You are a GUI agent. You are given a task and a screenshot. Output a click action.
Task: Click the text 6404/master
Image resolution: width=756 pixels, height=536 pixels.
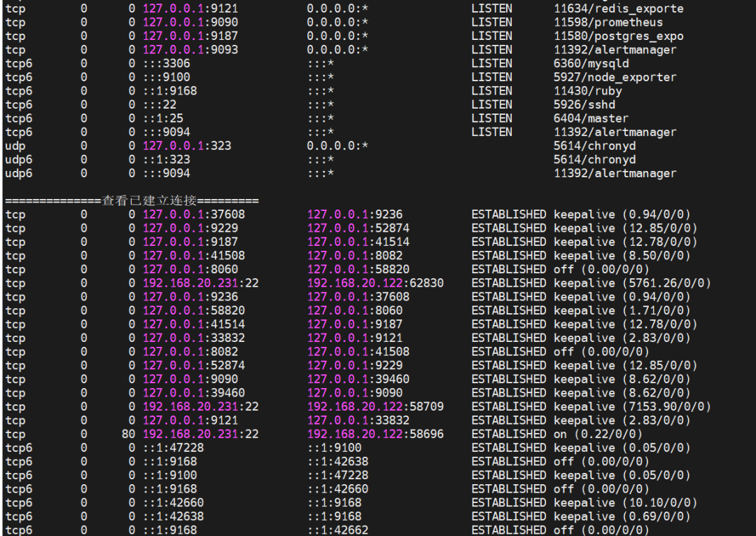591,118
